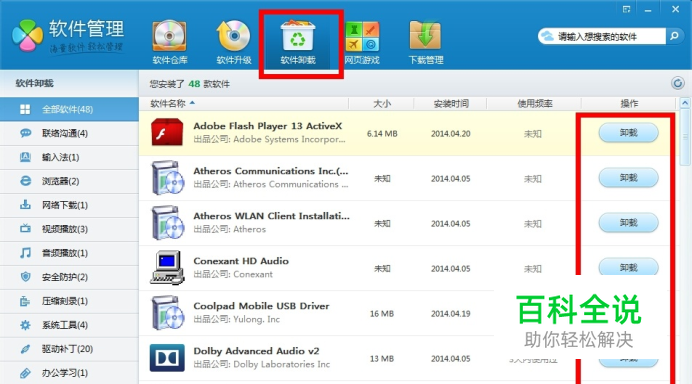
Task: Select 音频播放(1) category
Action: 69,253
